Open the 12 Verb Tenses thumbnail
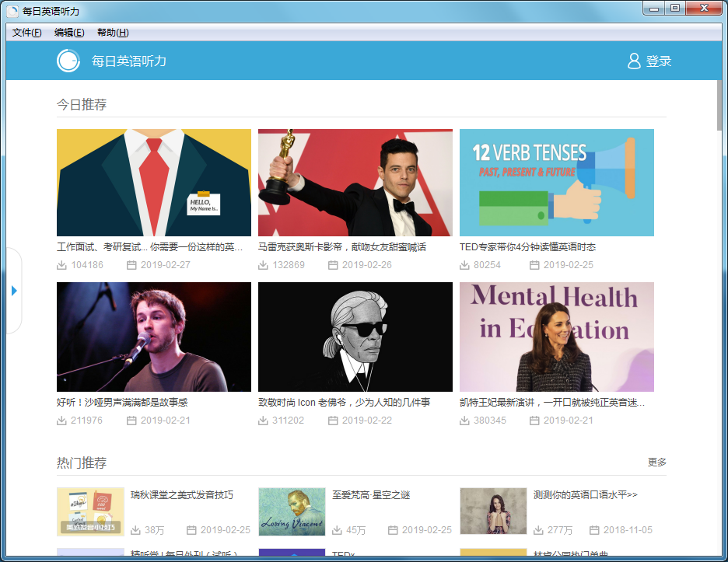This screenshot has height=562, width=728. 557,183
